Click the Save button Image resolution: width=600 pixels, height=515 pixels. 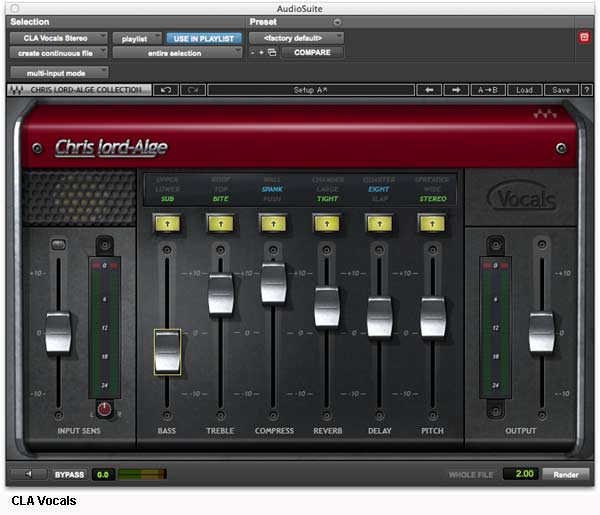point(561,90)
